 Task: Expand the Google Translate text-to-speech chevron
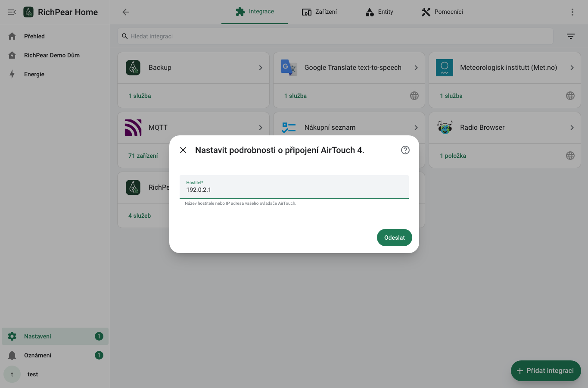click(x=416, y=68)
